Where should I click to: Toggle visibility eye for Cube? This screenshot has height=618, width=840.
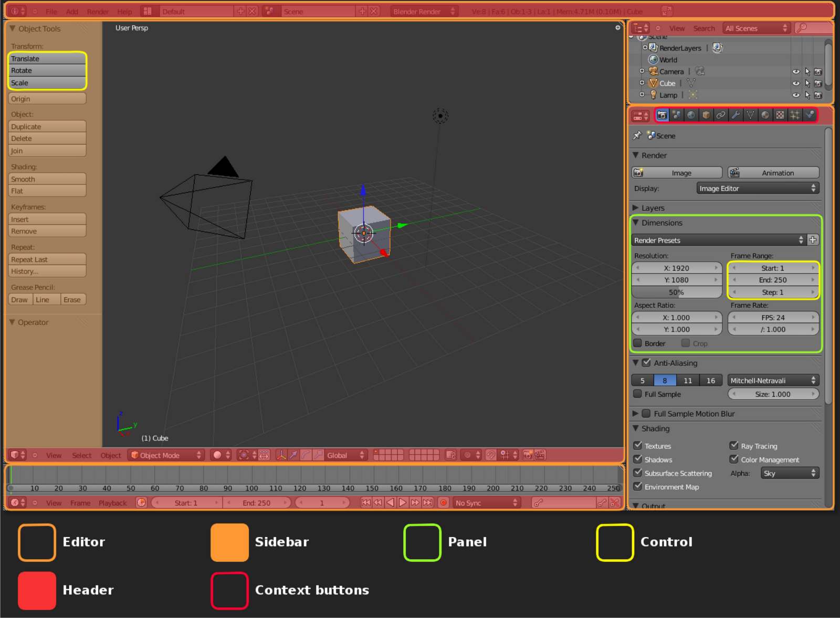(796, 83)
